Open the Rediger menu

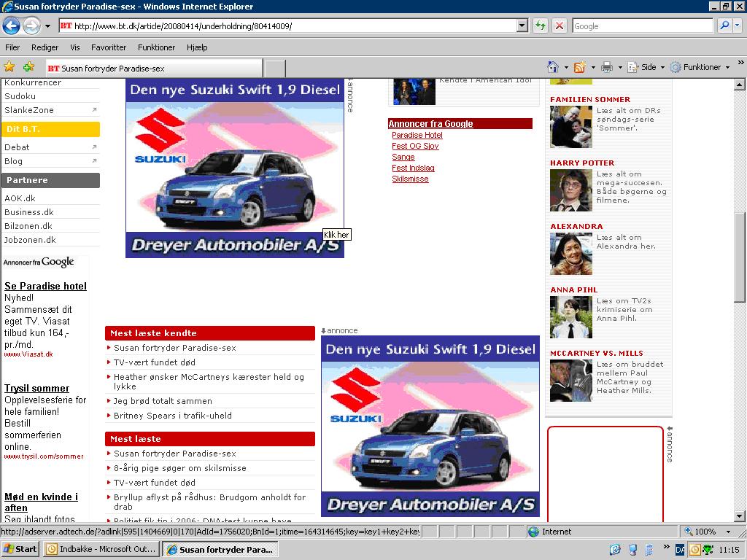(x=44, y=47)
